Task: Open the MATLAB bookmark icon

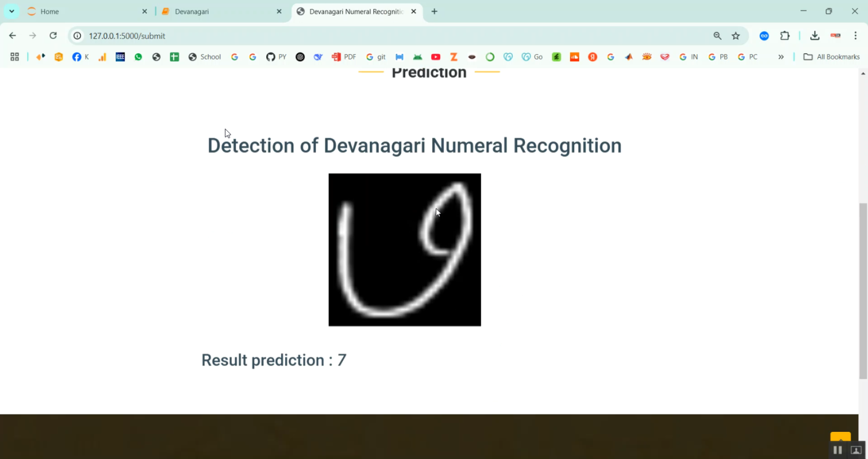Action: 628,57
